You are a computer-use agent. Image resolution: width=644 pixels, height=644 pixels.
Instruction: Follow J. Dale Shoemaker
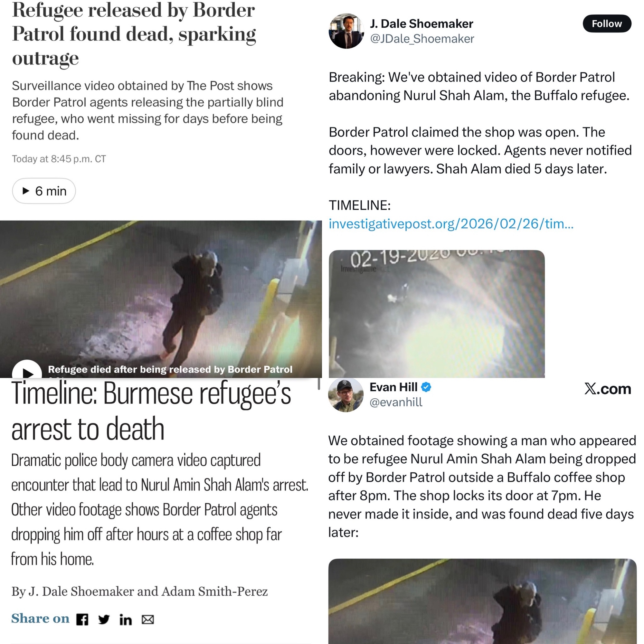tap(607, 23)
